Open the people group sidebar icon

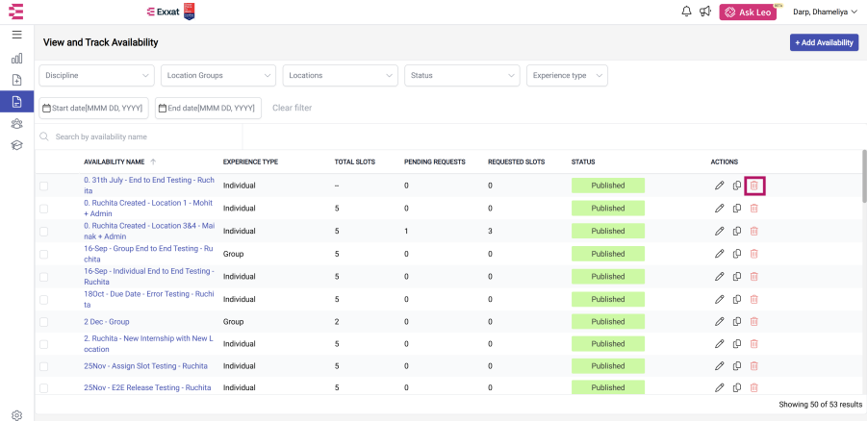(x=16, y=124)
